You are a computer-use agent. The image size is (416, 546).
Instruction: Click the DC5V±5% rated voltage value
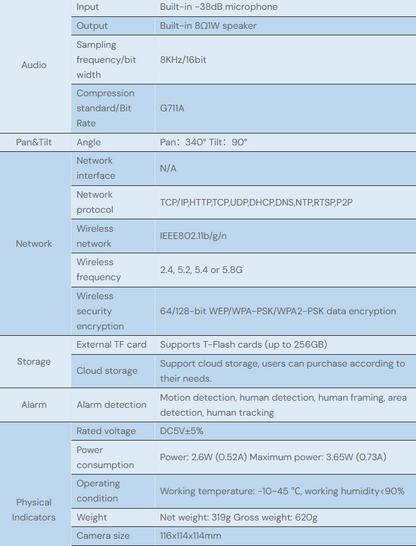coord(181,431)
